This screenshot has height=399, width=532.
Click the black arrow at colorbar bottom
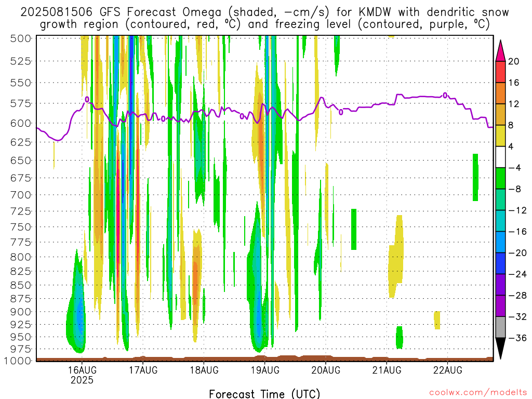click(500, 348)
